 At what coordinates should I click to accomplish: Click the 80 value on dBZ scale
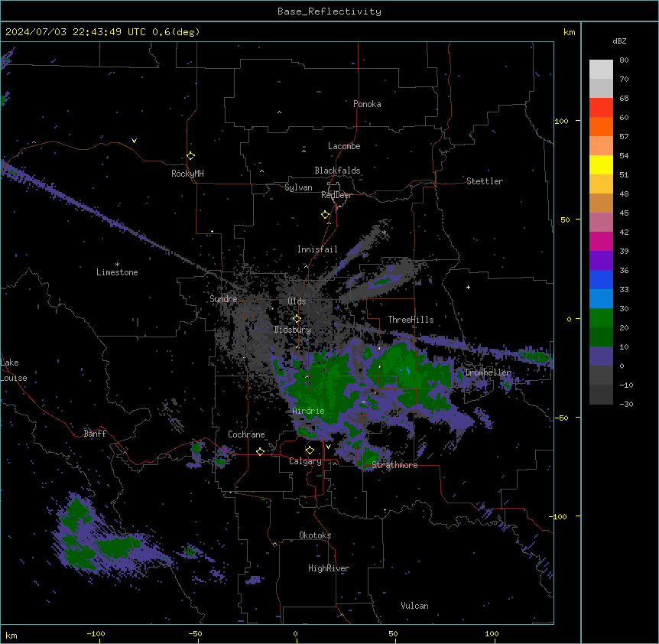(x=624, y=60)
